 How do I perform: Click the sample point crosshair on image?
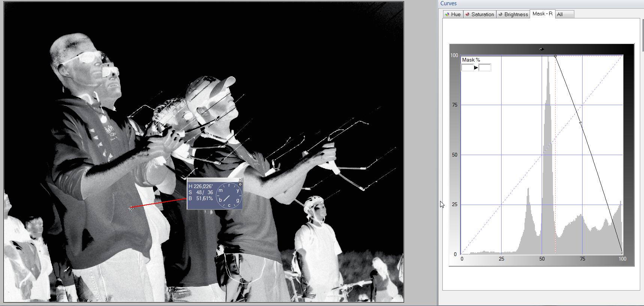(131, 208)
